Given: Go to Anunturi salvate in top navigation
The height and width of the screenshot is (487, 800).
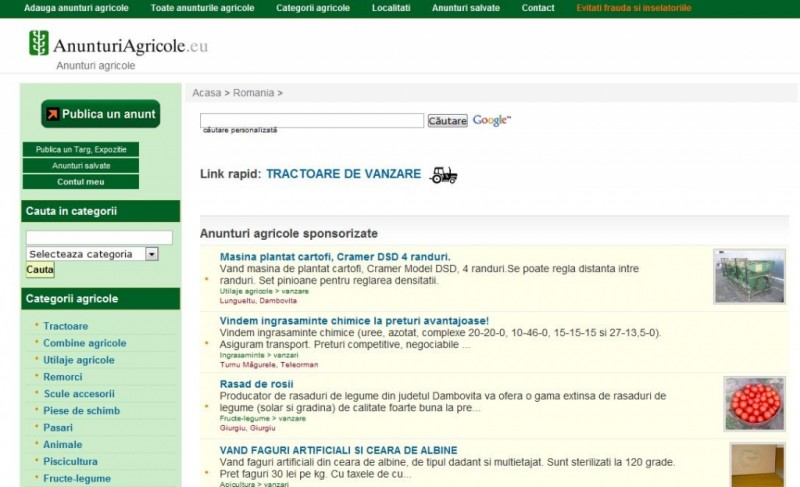Looking at the screenshot, I should (x=465, y=8).
